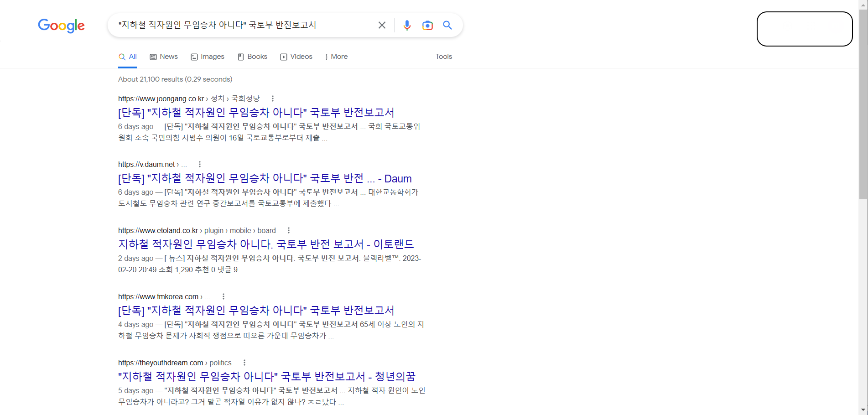Viewport: 868px width, 415px height.
Task: Switch to the Videos tab
Action: click(x=296, y=57)
